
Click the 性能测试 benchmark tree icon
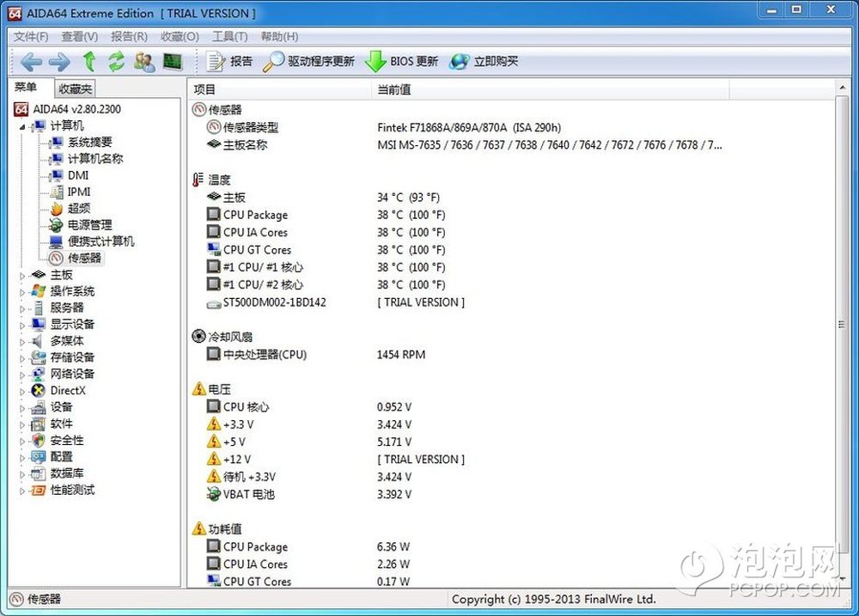pos(39,490)
